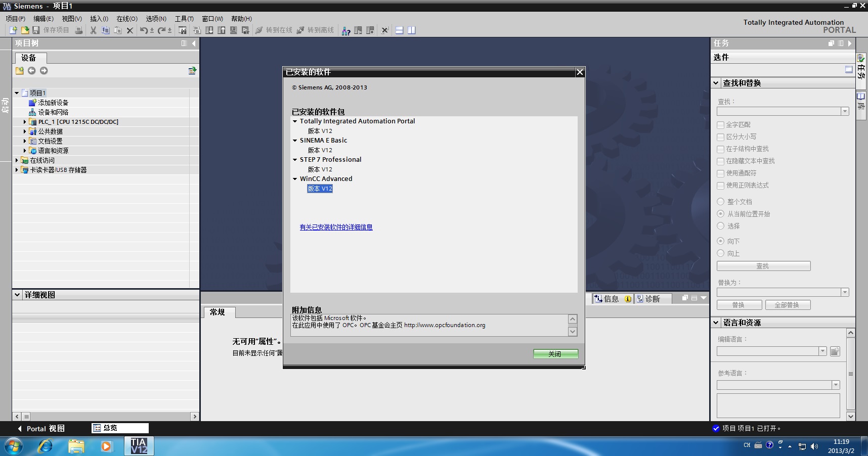This screenshot has height=456, width=868.
Task: Click the new folder icon in project tree
Action: coord(20,71)
